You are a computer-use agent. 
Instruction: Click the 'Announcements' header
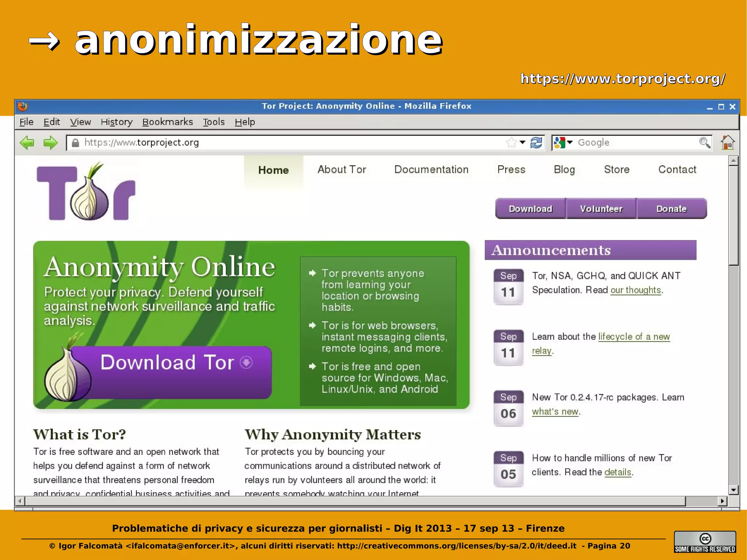pyautogui.click(x=591, y=250)
